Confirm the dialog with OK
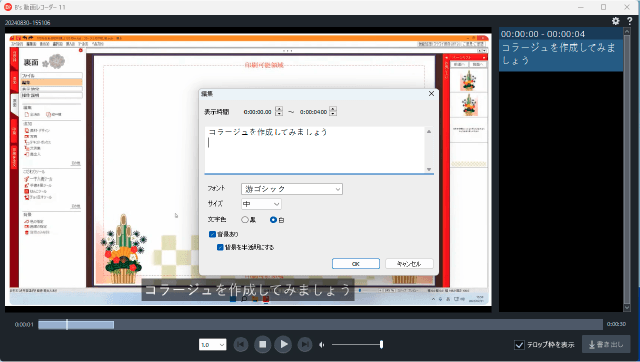The width and height of the screenshot is (640, 362). pos(356,264)
